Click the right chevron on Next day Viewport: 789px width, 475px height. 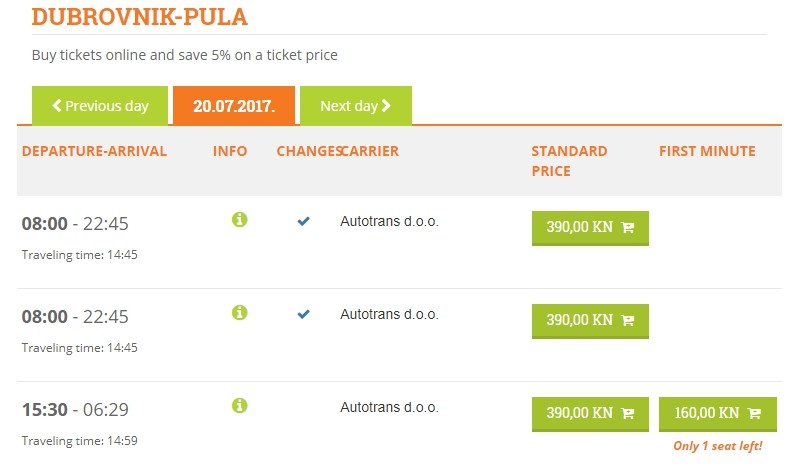coord(386,106)
